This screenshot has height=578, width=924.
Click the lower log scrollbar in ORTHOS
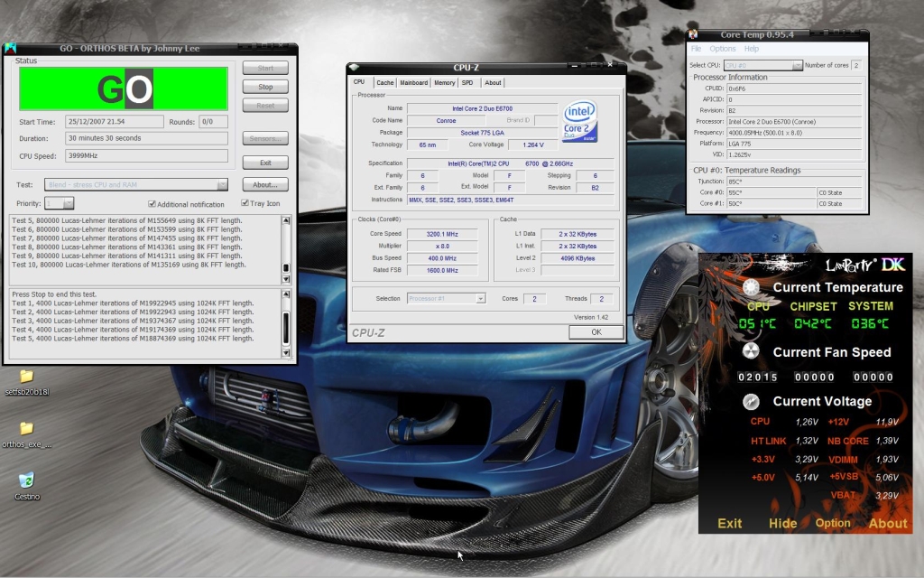pos(286,323)
